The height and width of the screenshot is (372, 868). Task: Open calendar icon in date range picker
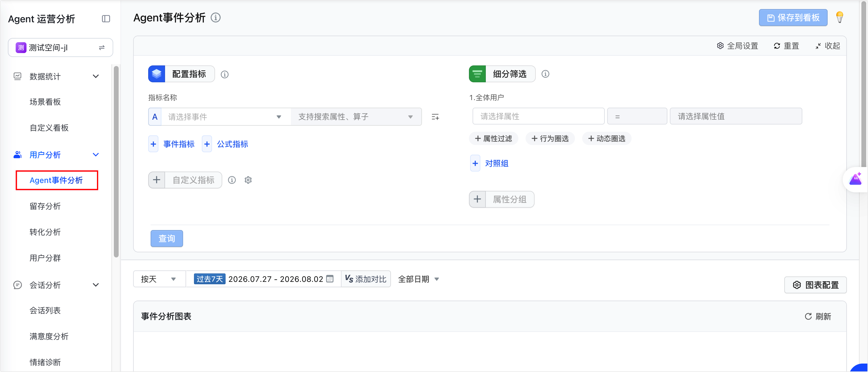click(x=330, y=279)
